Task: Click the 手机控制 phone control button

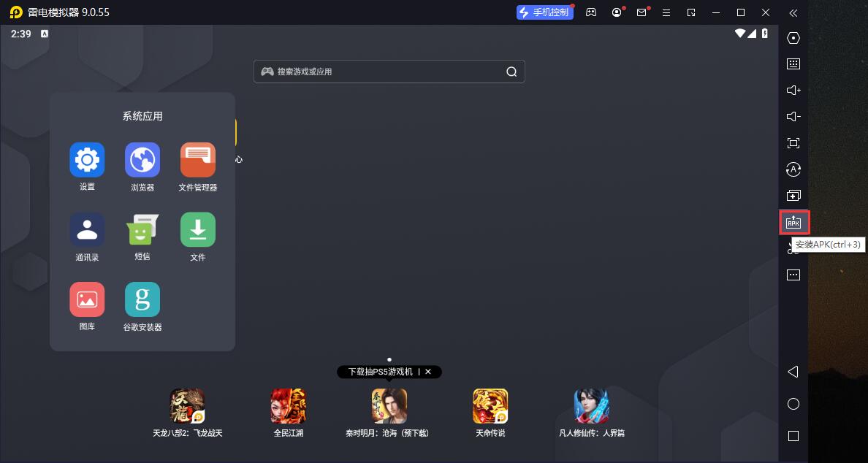Action: pos(544,12)
